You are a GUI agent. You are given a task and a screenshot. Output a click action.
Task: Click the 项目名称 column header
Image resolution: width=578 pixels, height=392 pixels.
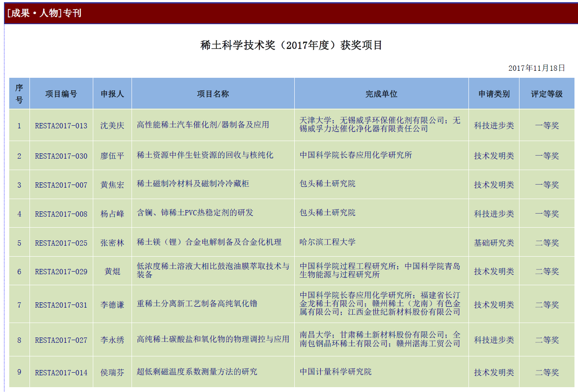213,94
